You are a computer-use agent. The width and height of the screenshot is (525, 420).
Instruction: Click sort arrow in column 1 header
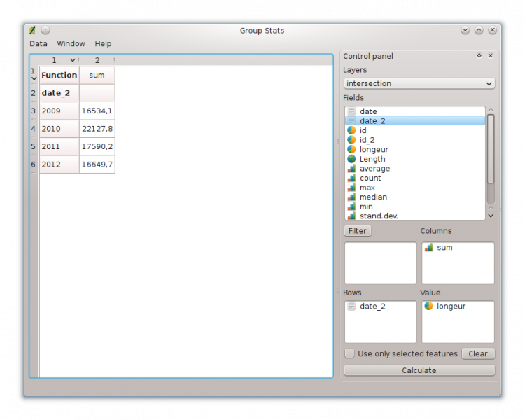(x=72, y=60)
